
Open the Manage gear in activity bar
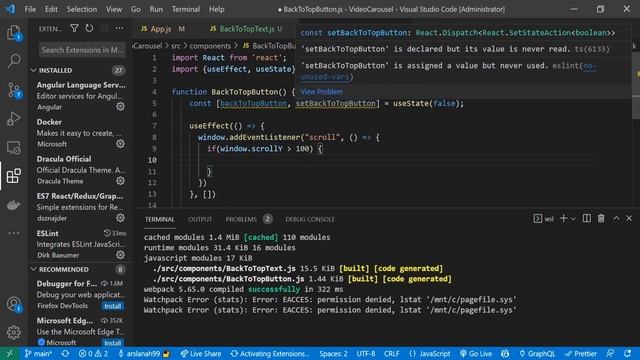coord(13,332)
